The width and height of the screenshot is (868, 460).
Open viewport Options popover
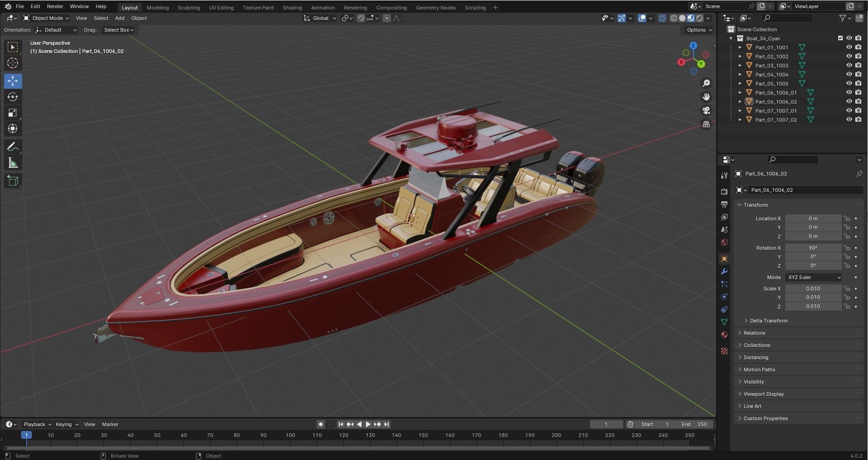699,30
